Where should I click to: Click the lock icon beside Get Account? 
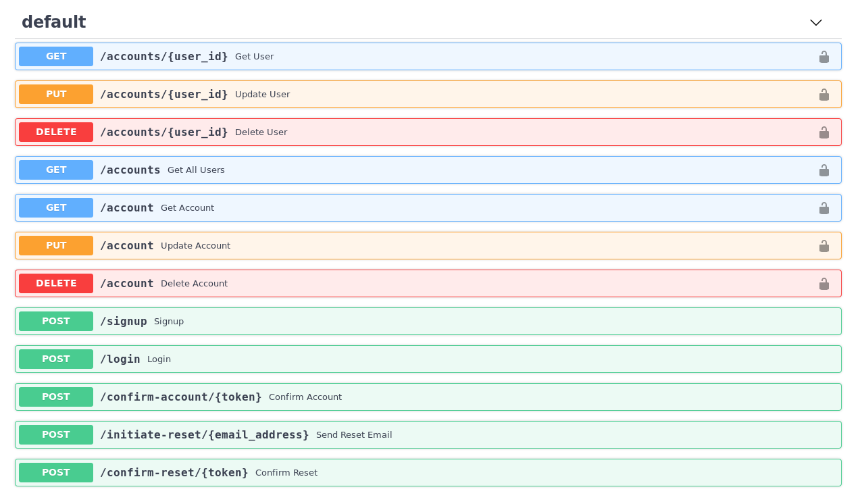(824, 208)
